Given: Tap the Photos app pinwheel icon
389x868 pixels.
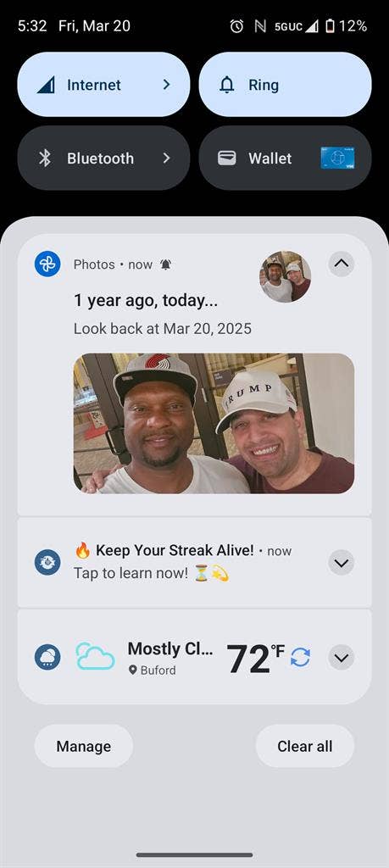Looking at the screenshot, I should [x=47, y=264].
